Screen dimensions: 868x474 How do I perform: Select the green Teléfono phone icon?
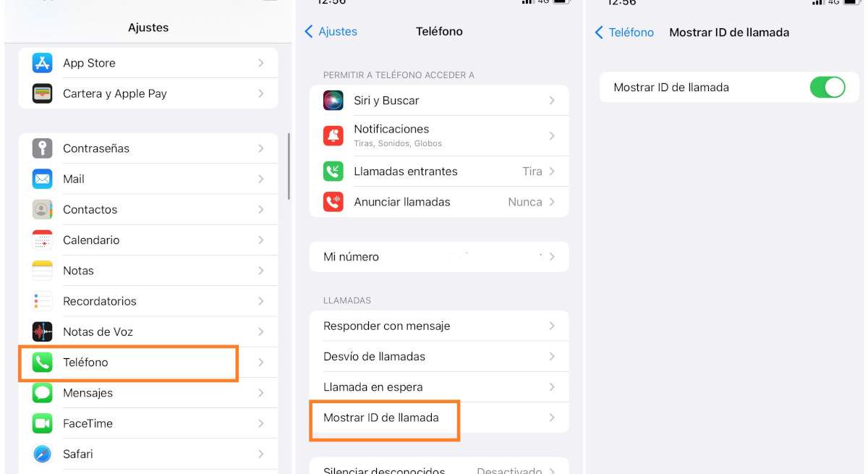tap(43, 363)
